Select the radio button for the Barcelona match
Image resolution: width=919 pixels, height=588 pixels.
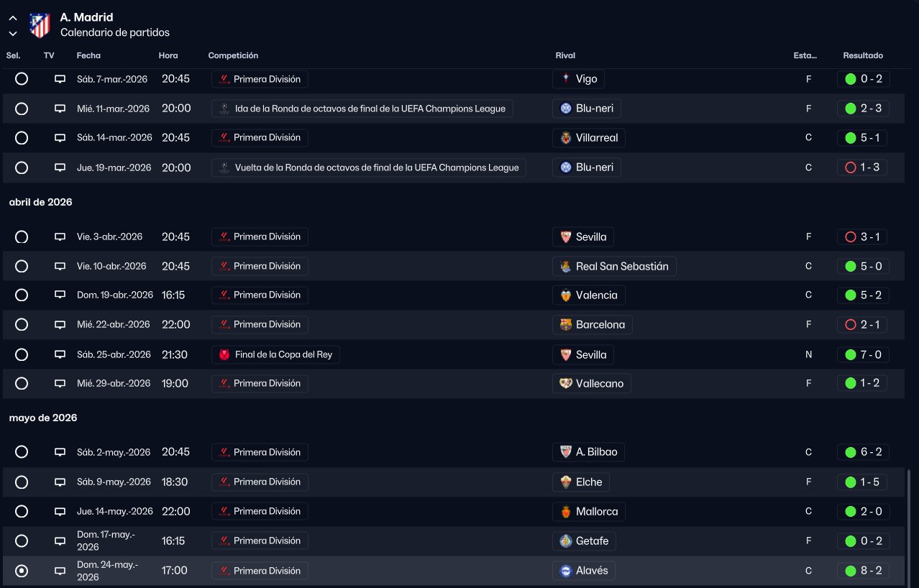pos(22,325)
